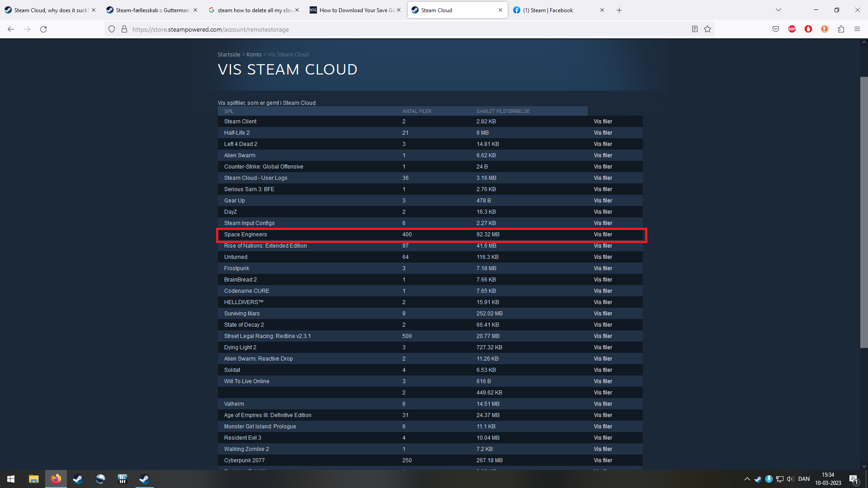
Task: Click the Save to Pocket icon
Action: (776, 29)
